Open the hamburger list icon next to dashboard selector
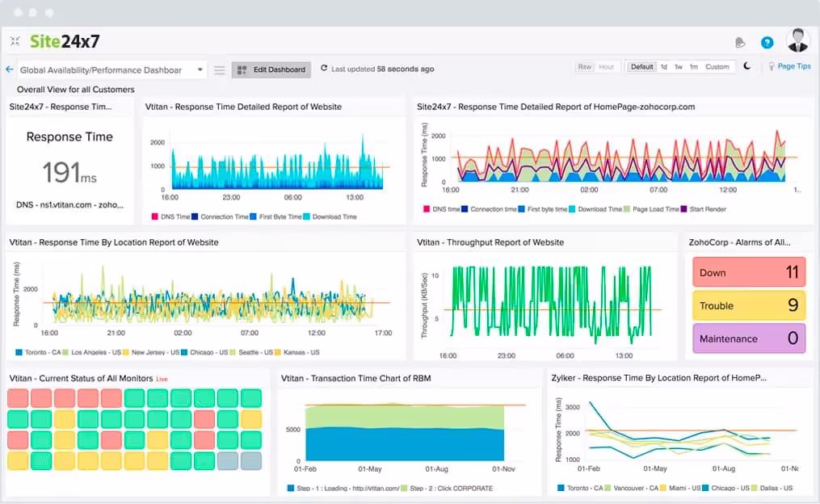Viewport: 820px width, 504px height. (x=219, y=69)
